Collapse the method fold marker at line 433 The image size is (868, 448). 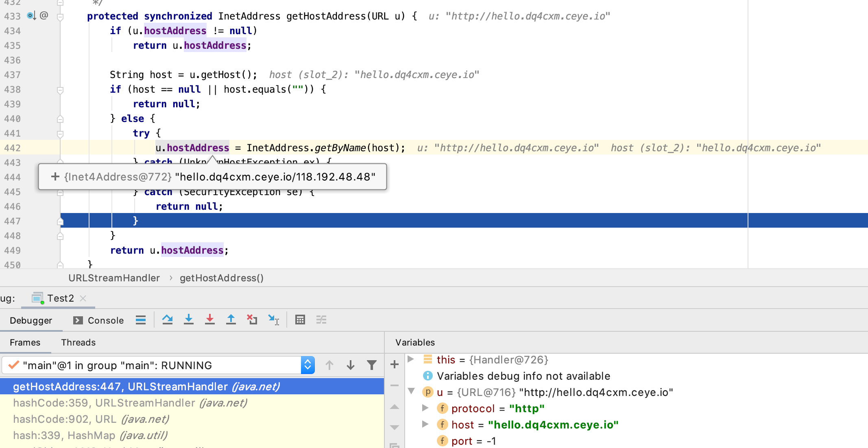click(x=60, y=17)
